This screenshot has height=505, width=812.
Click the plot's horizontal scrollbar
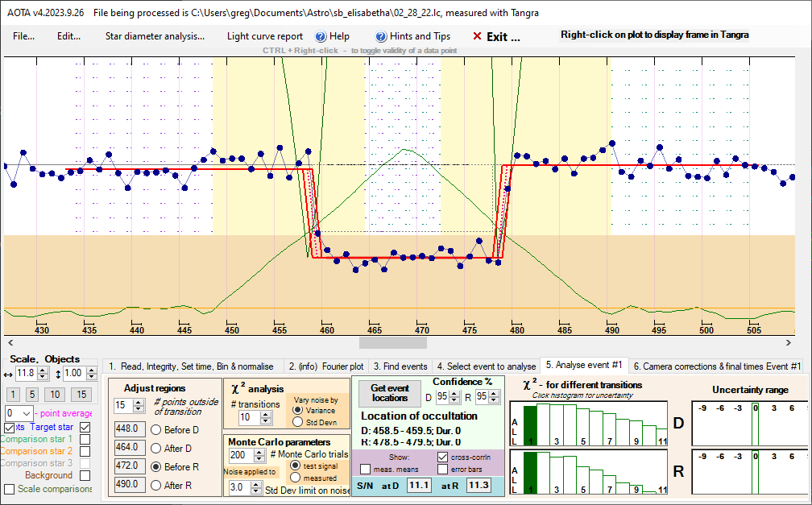[403, 342]
